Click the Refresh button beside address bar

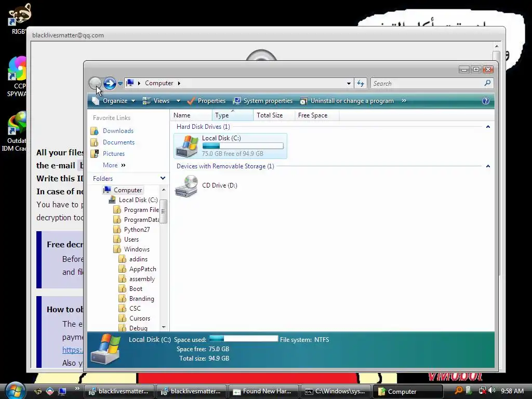[361, 83]
